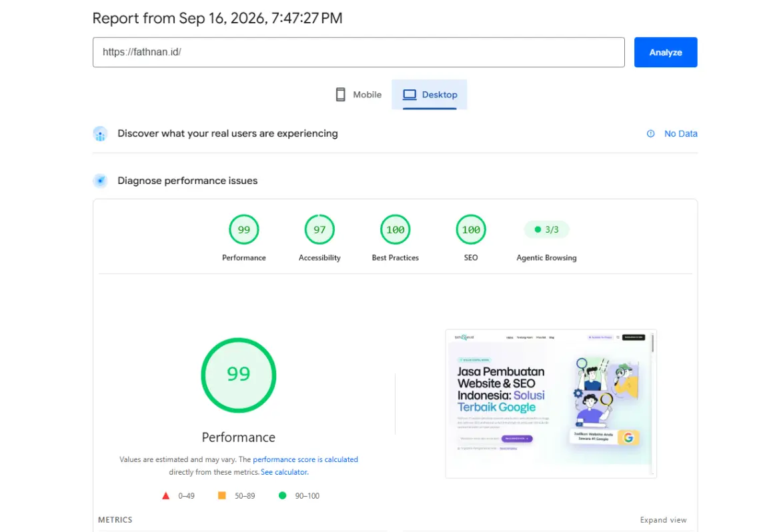Switch to the Mobile tab
763x532 pixels.
[x=359, y=95]
